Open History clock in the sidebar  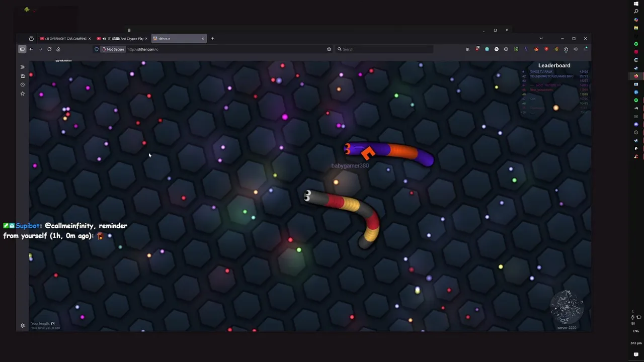point(22,84)
